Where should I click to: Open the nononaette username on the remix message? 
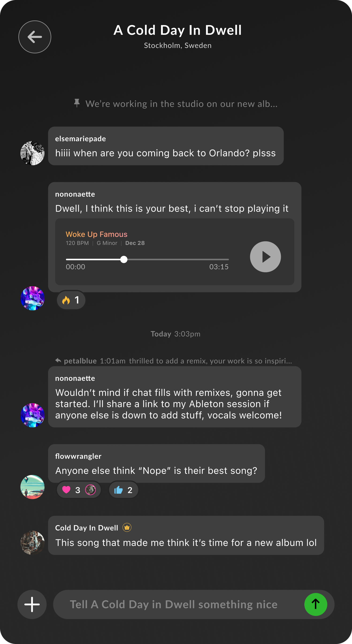point(75,378)
